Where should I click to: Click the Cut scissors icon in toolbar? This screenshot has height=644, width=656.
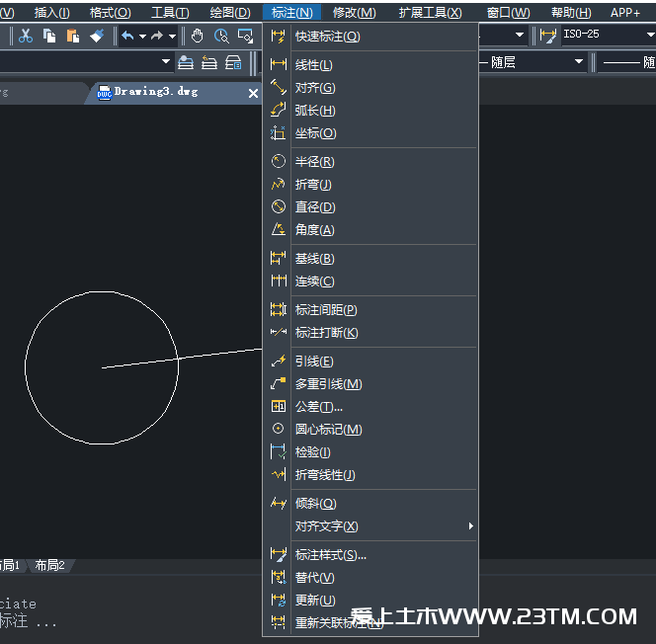pos(26,36)
